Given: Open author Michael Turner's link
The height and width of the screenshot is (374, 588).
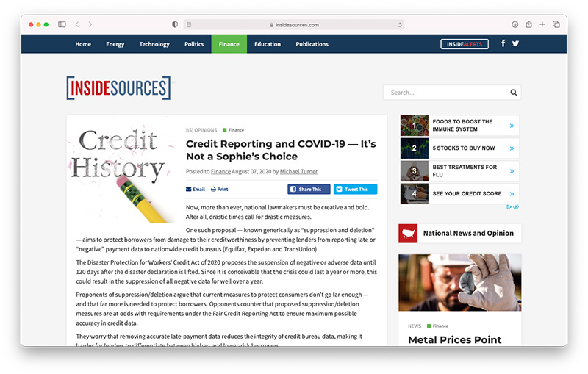Looking at the screenshot, I should pyautogui.click(x=298, y=171).
